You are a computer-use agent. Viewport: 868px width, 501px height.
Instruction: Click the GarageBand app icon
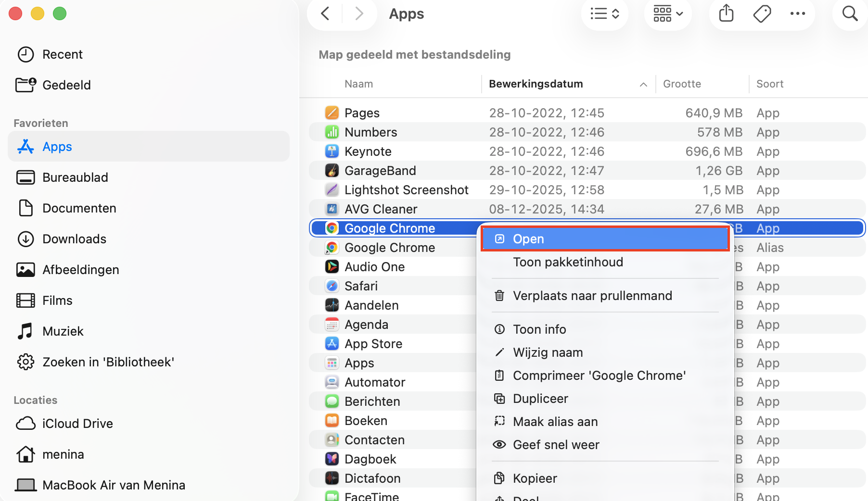[332, 170]
